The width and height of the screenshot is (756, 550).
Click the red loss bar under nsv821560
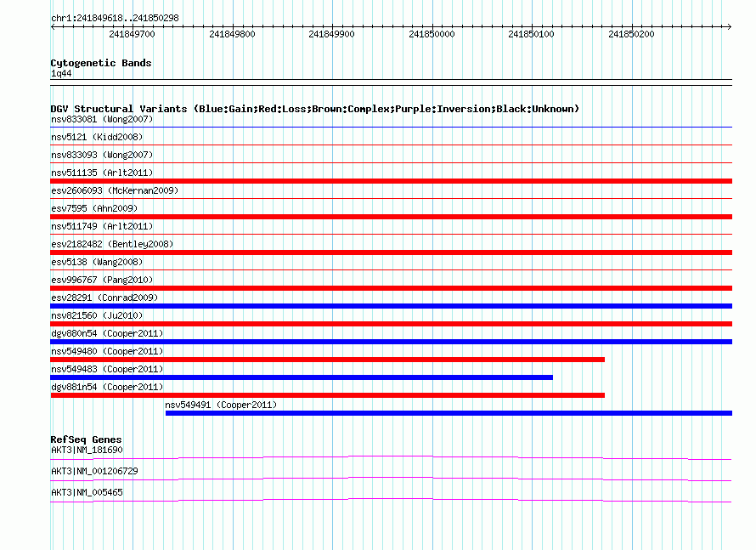point(391,324)
